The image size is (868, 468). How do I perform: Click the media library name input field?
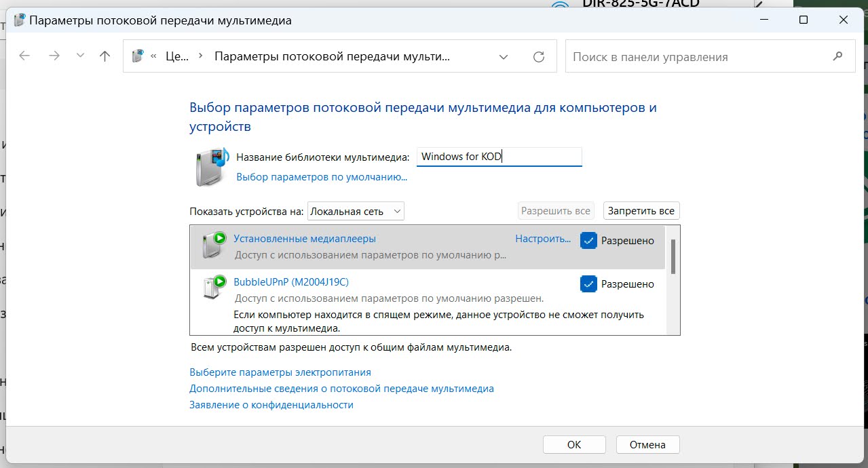(499, 156)
